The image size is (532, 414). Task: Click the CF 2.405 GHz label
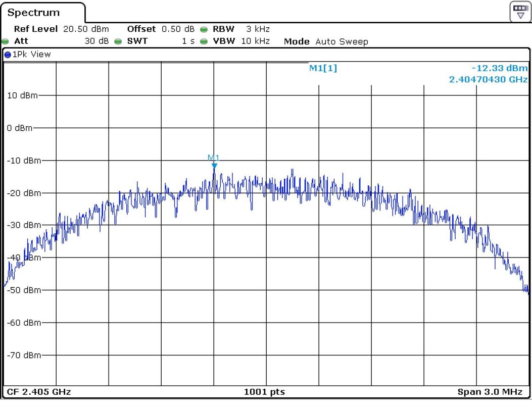[39, 392]
